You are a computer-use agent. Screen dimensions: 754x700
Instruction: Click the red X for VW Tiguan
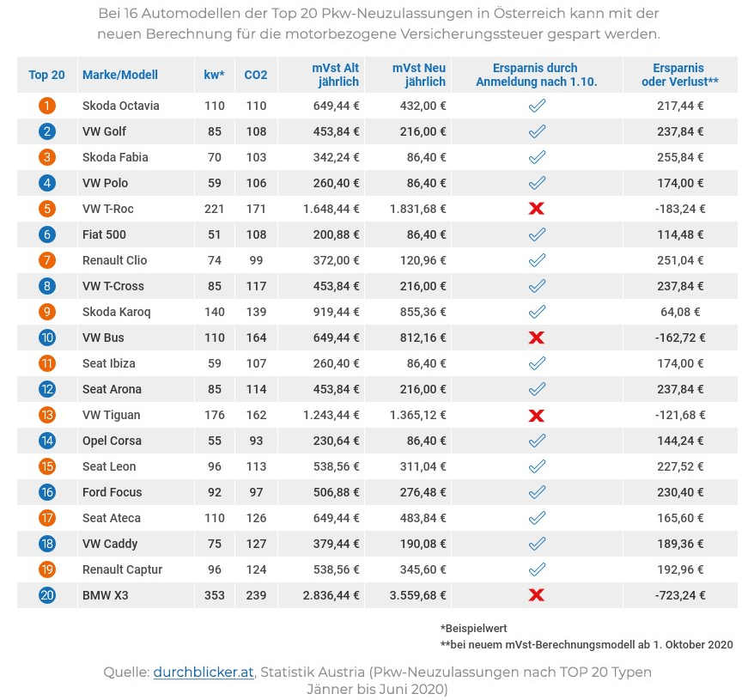coord(537,415)
